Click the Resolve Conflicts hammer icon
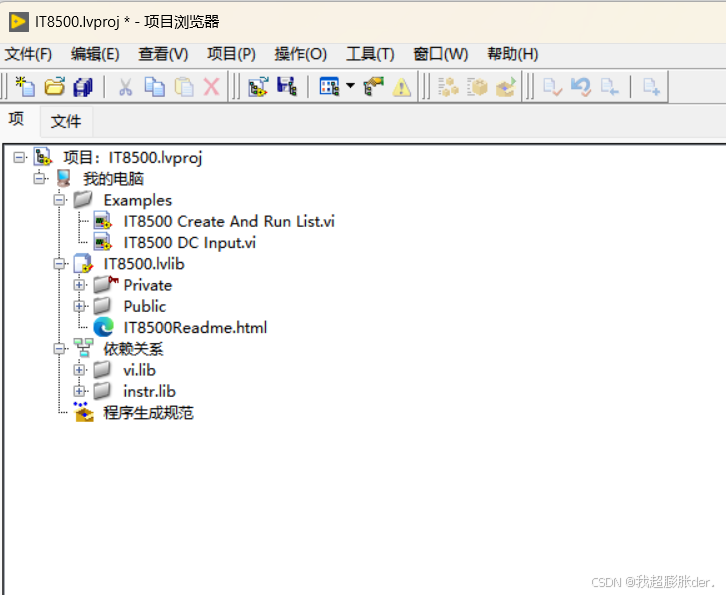Screen dimensions: 726x595 pyautogui.click(x=374, y=87)
